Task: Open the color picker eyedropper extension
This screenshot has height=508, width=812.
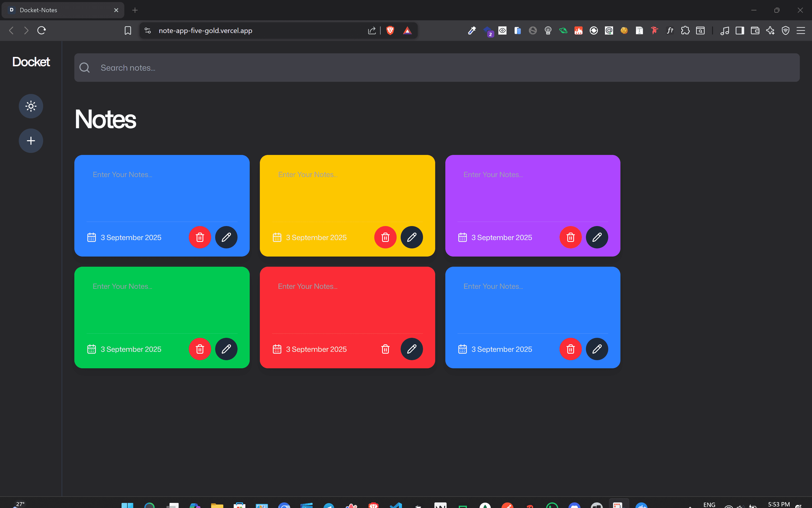Action: [x=472, y=30]
